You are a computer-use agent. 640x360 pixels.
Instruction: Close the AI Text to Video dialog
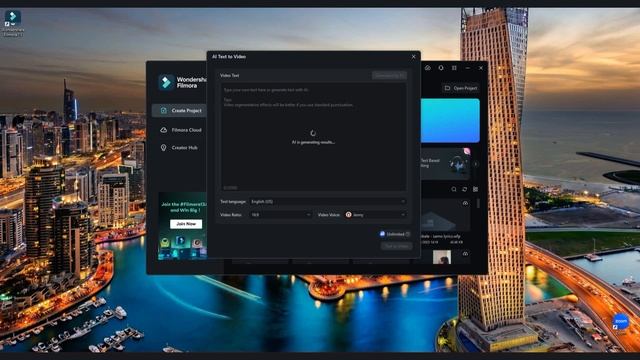(x=413, y=57)
